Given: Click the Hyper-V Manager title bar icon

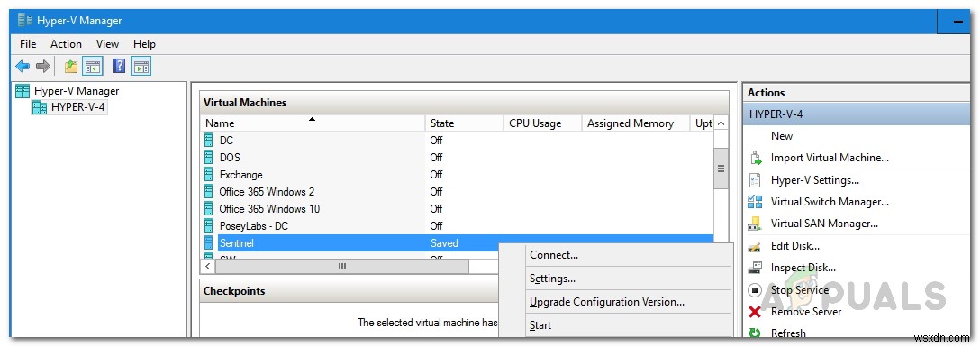Looking at the screenshot, I should coord(24,21).
